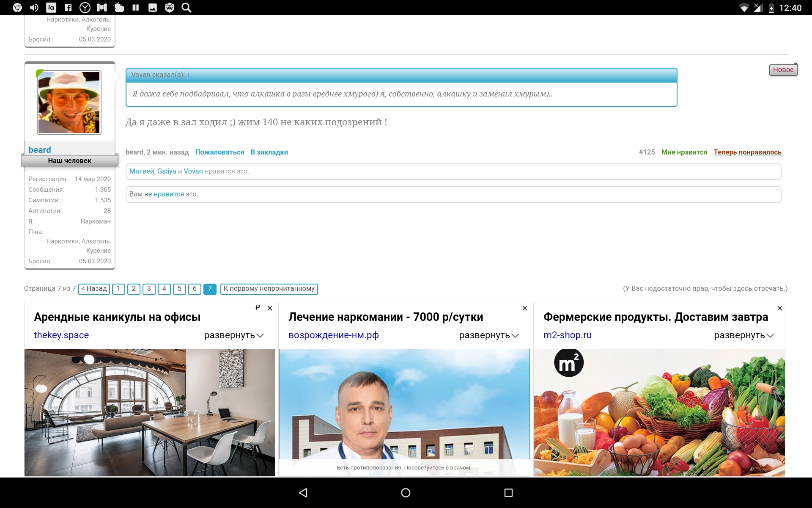The width and height of the screenshot is (812, 508).
Task: Close the drug treatment ad
Action: tap(525, 308)
